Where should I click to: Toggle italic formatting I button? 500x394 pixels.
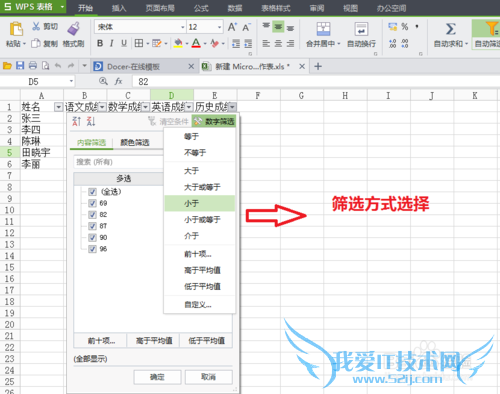[112, 43]
